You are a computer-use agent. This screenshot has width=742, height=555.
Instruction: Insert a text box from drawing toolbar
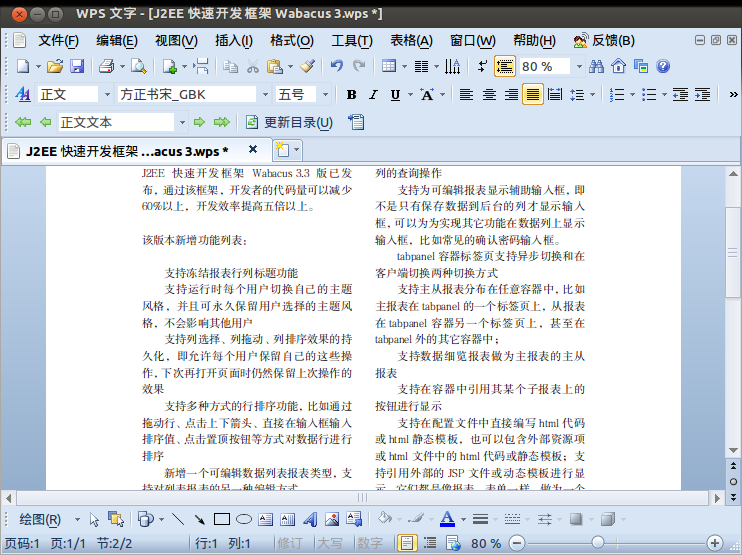click(266, 520)
